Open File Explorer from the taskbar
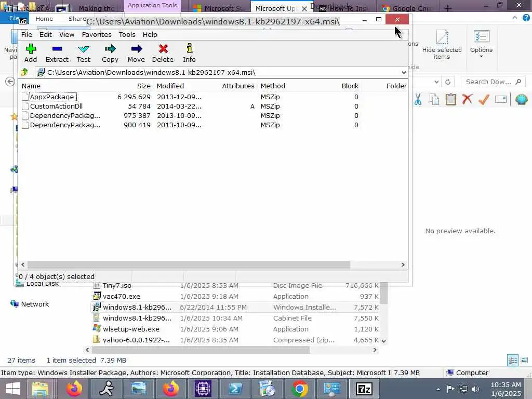The height and width of the screenshot is (399, 532). click(x=40, y=389)
